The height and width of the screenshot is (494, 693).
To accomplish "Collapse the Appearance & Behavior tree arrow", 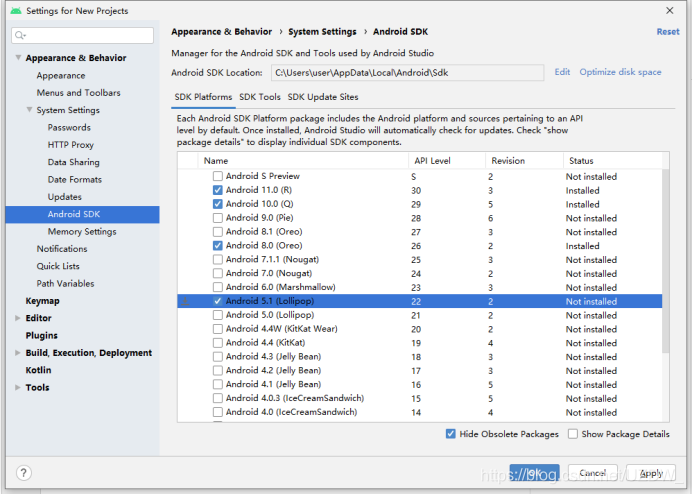I will point(18,57).
